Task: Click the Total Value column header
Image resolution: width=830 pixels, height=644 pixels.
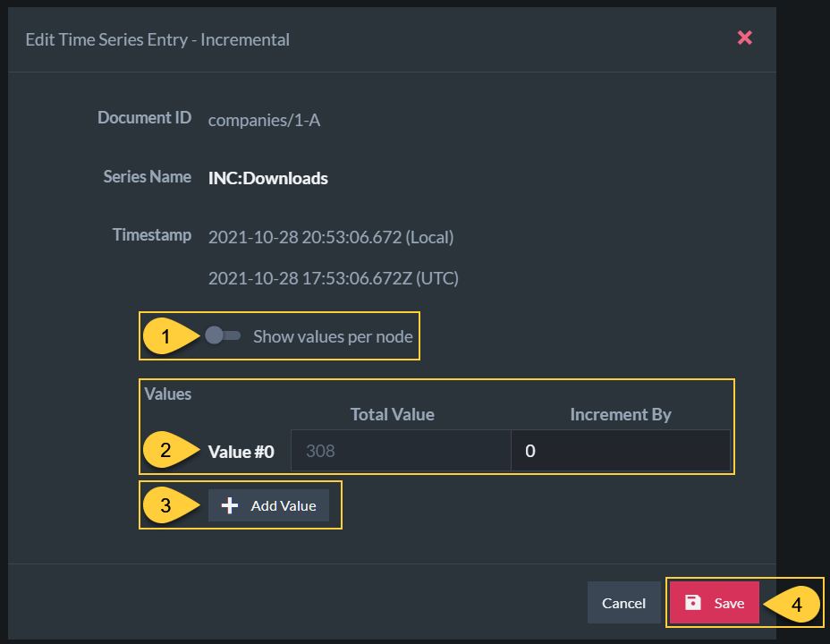Action: [x=393, y=414]
